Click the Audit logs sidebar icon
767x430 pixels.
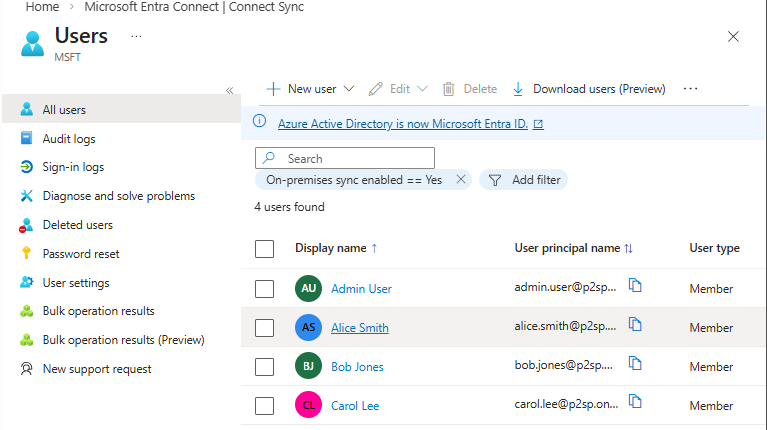click(26, 139)
